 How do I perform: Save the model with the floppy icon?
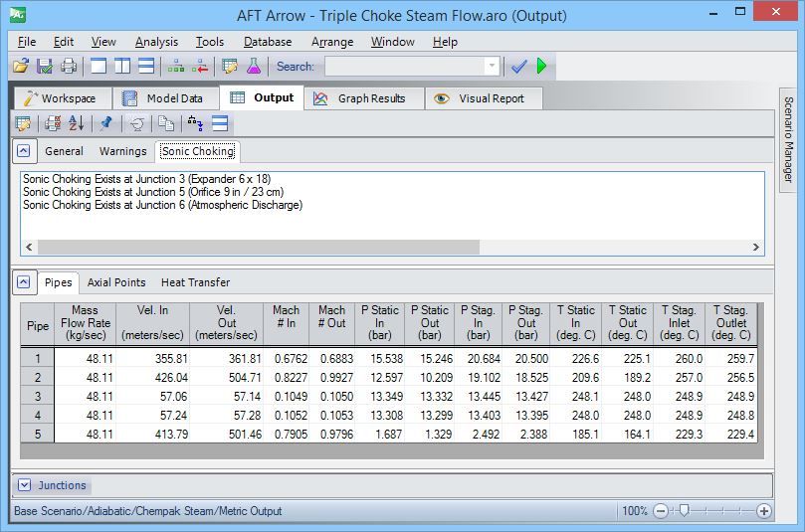(45, 66)
